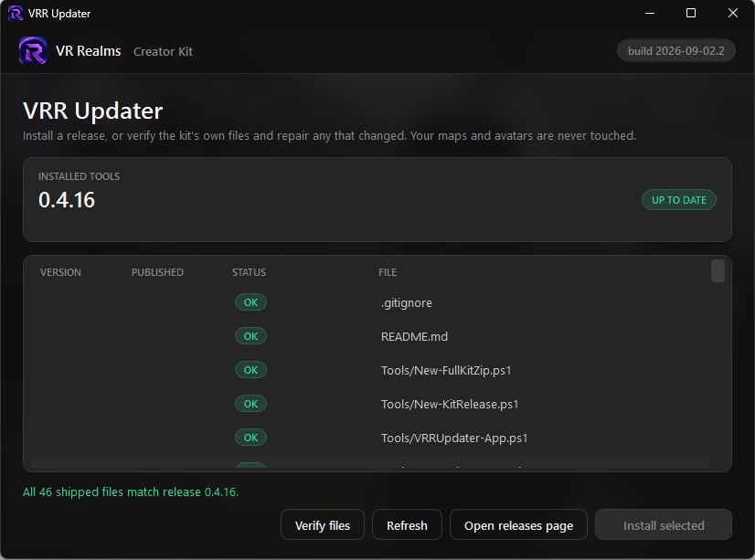The height and width of the screenshot is (560, 755).
Task: Open releases page button
Action: [x=518, y=525]
